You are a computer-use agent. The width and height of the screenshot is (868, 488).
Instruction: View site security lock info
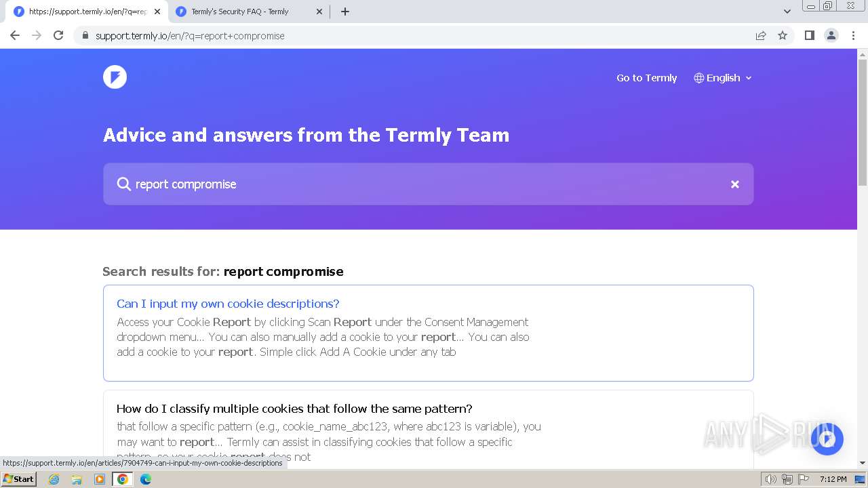pos(85,35)
